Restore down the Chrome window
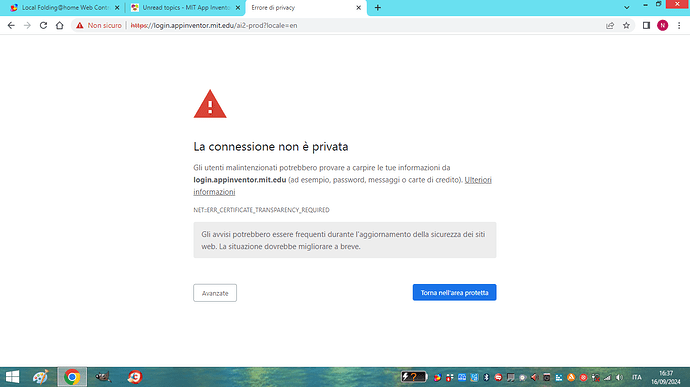The image size is (690, 387). pyautogui.click(x=658, y=4)
